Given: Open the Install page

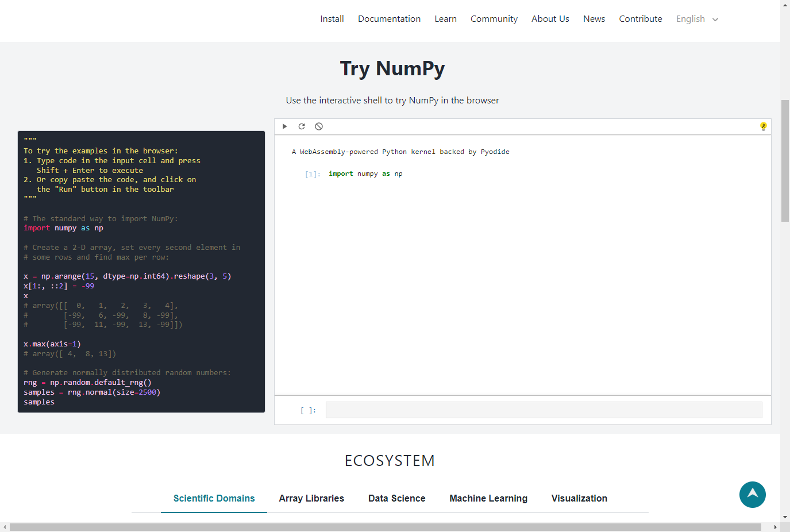Looking at the screenshot, I should [332, 19].
